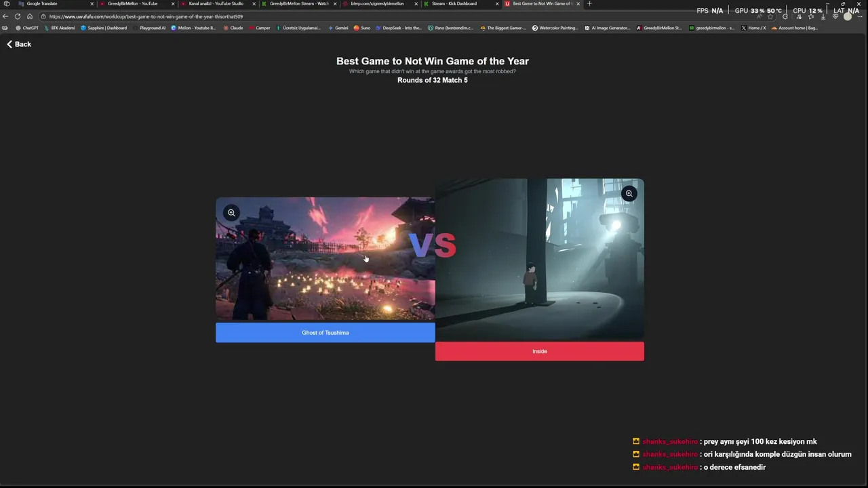Screen dimensions: 868x488
Task: Vote for Ghost of Tsushima button
Action: pos(325,333)
